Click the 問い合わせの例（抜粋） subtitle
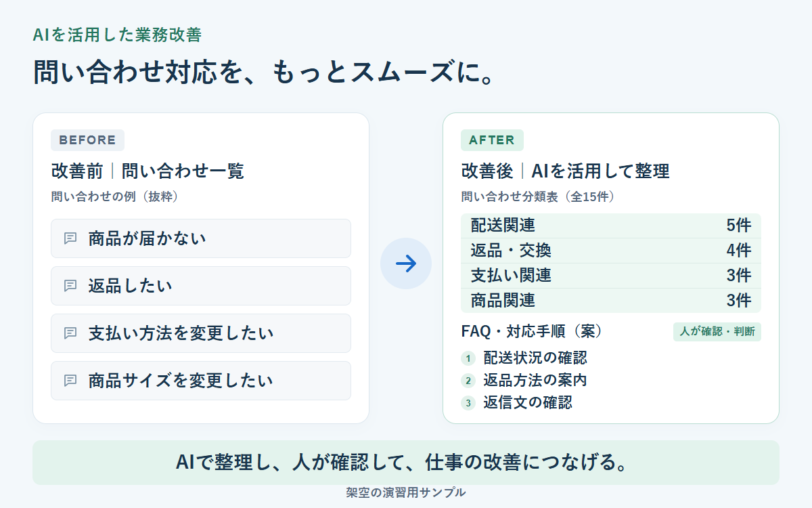 point(114,197)
